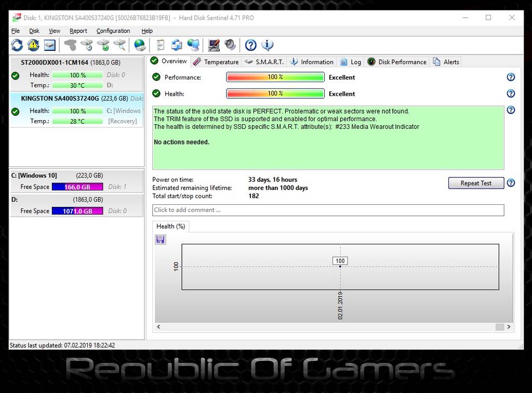
Task: Select the KINGSTON SA400S37240G disk entry
Action: point(77,110)
